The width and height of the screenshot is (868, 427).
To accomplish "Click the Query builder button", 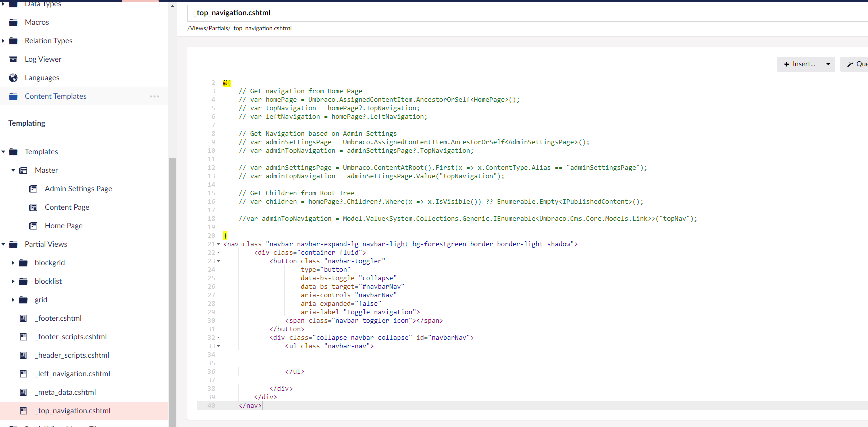I will point(854,64).
